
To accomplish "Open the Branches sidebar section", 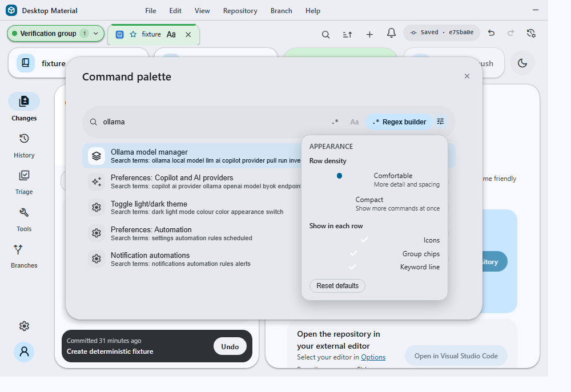I will pyautogui.click(x=24, y=256).
